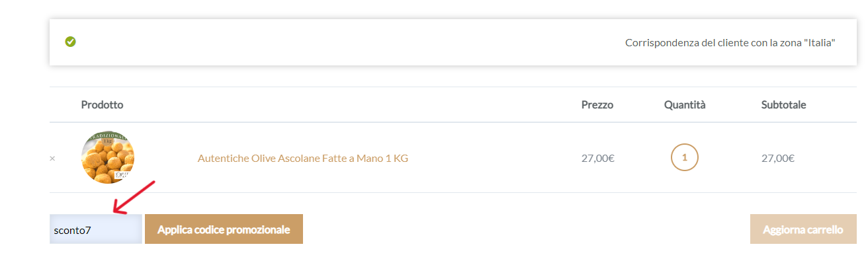Remove the olive product with the × icon

(x=52, y=159)
